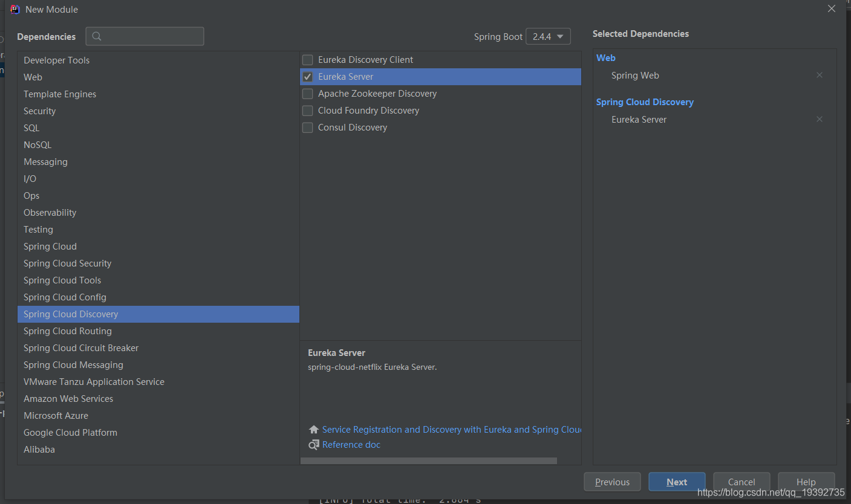
Task: Select Spring Cloud Discovery category
Action: coord(158,314)
